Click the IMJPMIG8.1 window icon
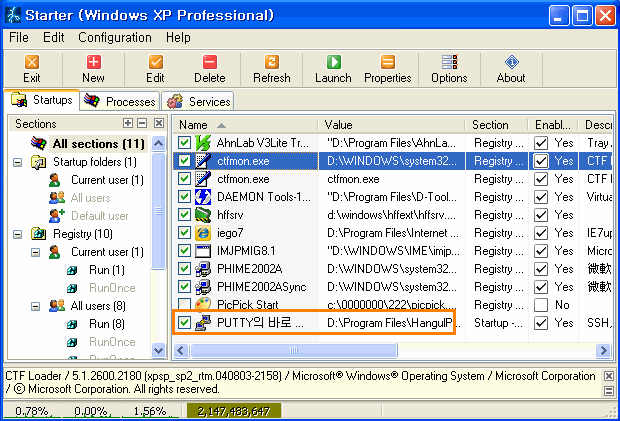This screenshot has height=421, width=620. pos(203,251)
